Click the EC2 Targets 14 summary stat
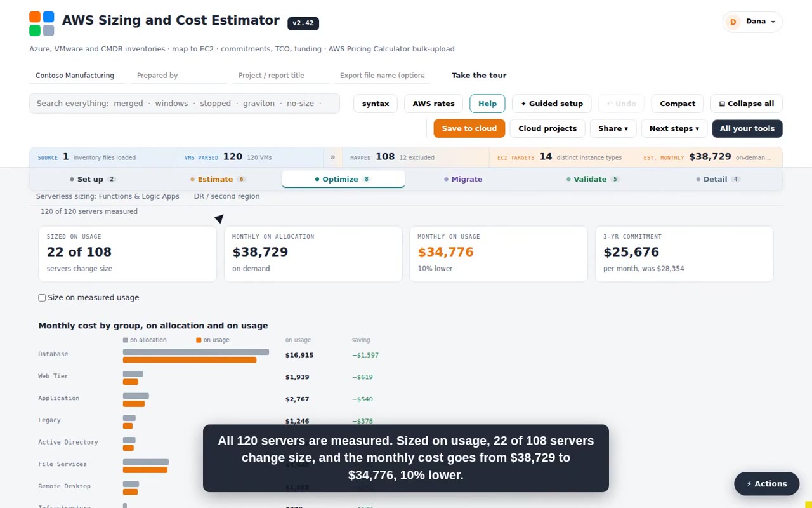 click(562, 157)
